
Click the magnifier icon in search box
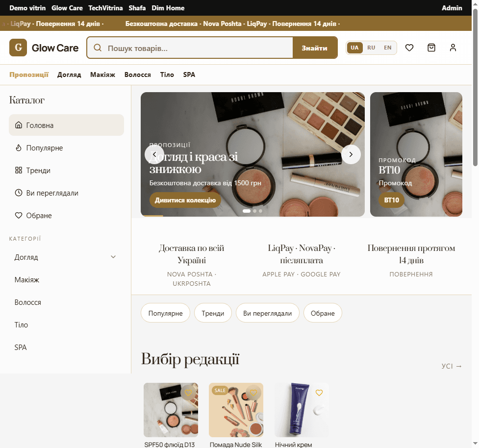click(x=98, y=48)
